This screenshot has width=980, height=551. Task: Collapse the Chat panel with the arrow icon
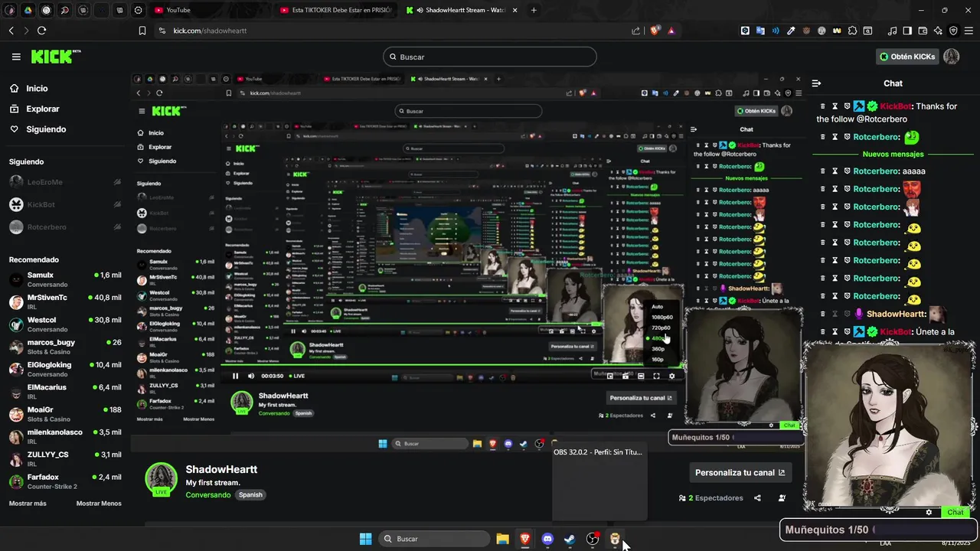click(816, 83)
